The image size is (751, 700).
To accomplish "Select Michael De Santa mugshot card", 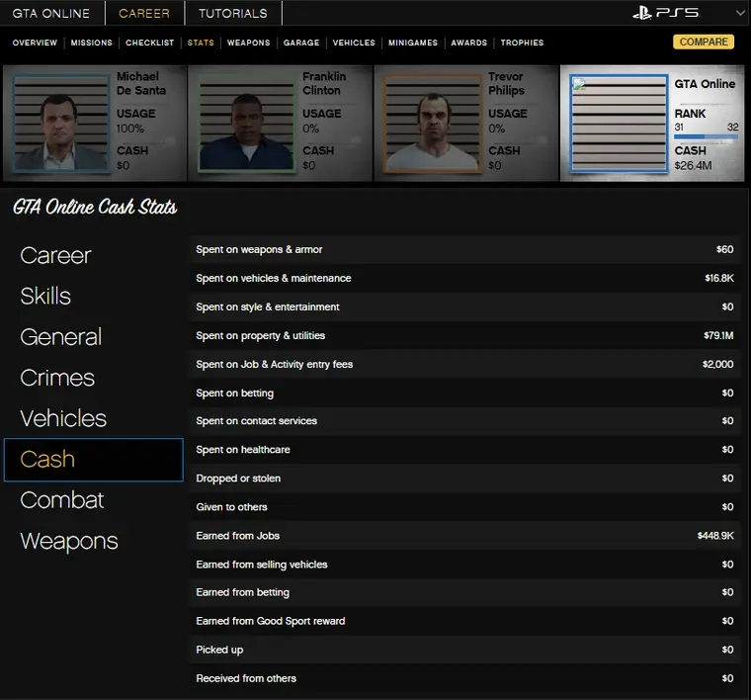I will pos(94,124).
